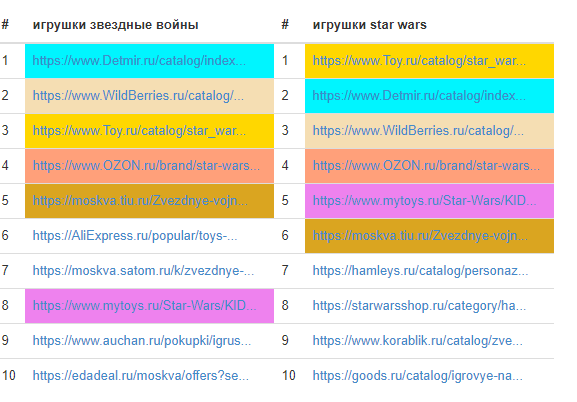Open the hamleys.ru catalog link

(420, 271)
